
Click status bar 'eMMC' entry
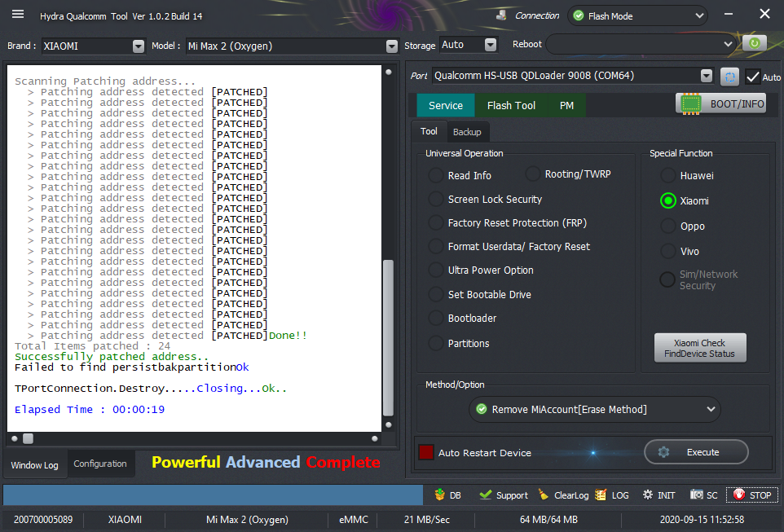[354, 520]
